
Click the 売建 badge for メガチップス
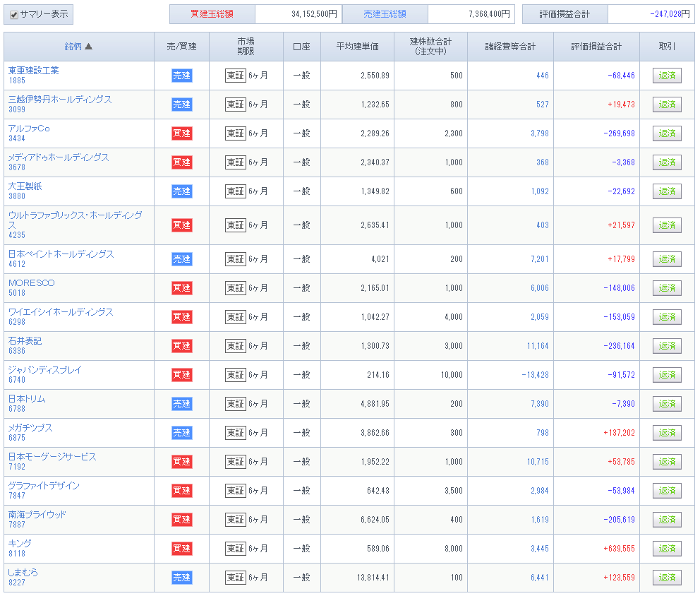pyautogui.click(x=181, y=433)
